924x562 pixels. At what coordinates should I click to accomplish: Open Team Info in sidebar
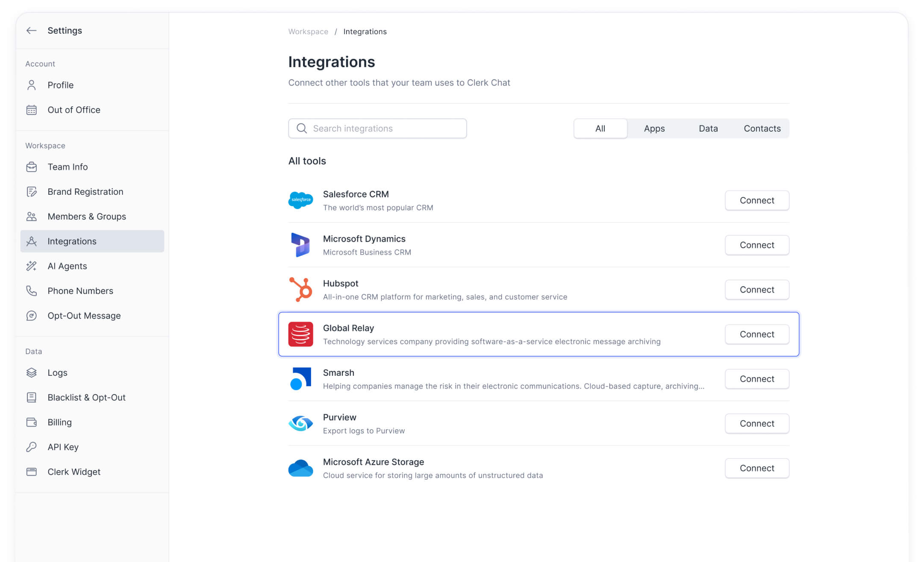[x=92, y=167]
